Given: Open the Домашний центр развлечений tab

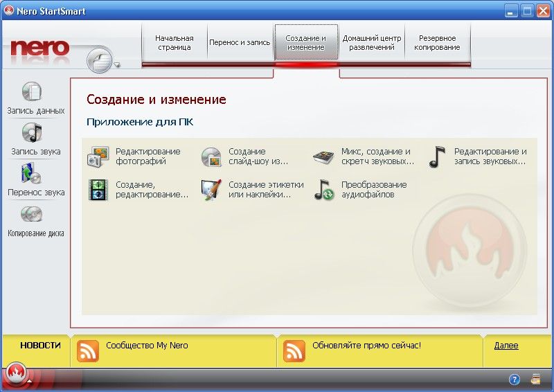Looking at the screenshot, I should click(372, 42).
